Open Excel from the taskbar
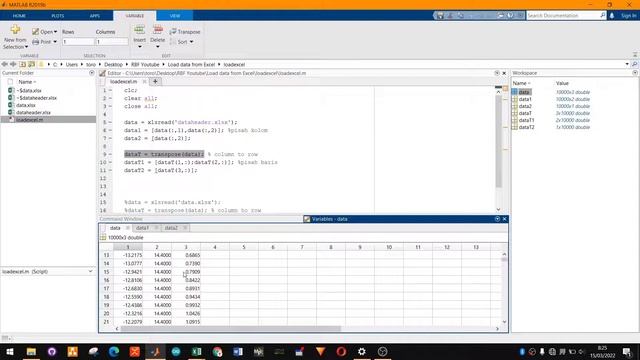Screen dimensions: 640x360 (x=197, y=351)
